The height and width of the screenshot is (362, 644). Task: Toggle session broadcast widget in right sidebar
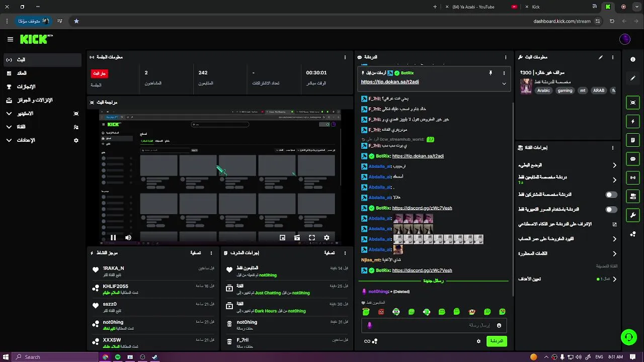pyautogui.click(x=633, y=177)
